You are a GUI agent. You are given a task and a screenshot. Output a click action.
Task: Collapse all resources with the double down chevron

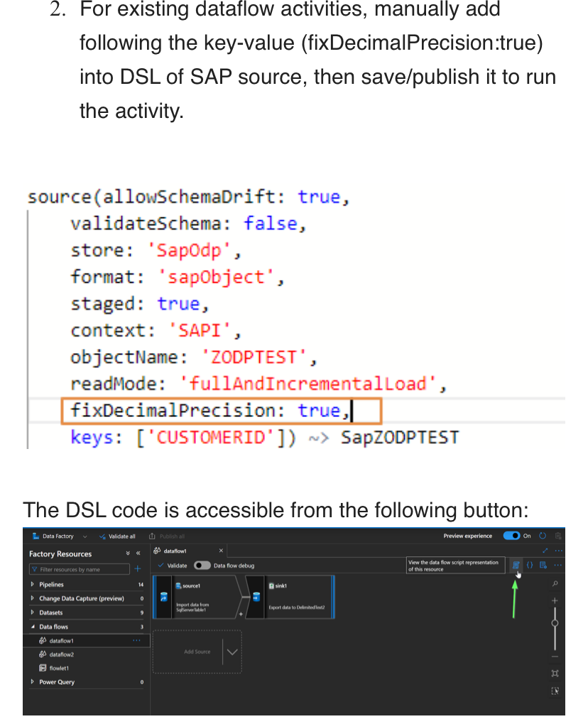tap(128, 553)
